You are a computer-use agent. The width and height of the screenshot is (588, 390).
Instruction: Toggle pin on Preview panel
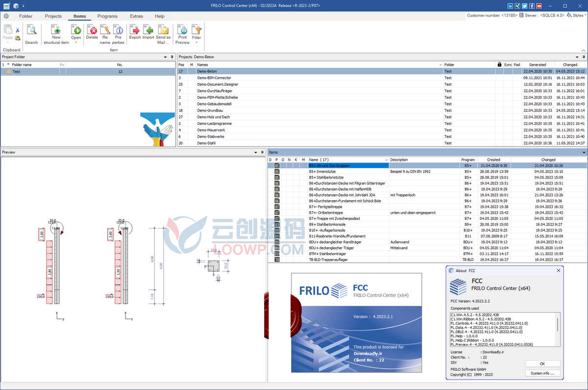tap(263, 153)
